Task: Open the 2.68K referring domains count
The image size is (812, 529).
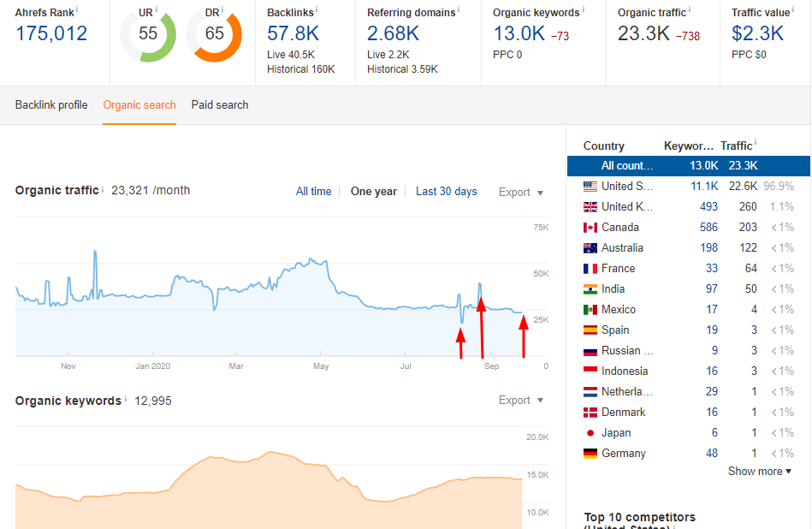Action: [393, 33]
